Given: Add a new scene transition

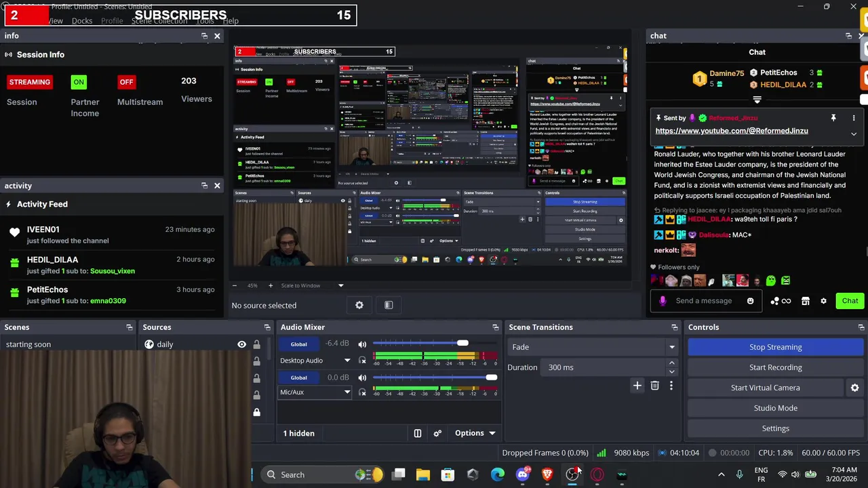Looking at the screenshot, I should 637,386.
